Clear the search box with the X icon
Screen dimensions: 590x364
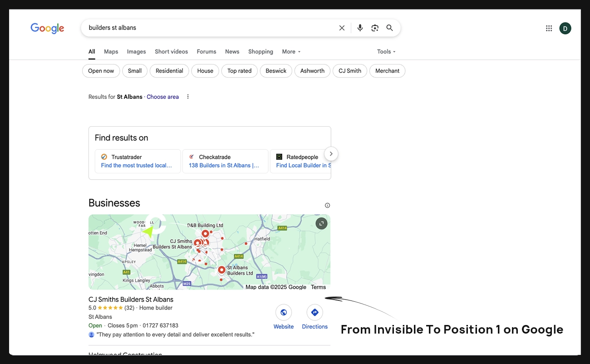pos(342,28)
